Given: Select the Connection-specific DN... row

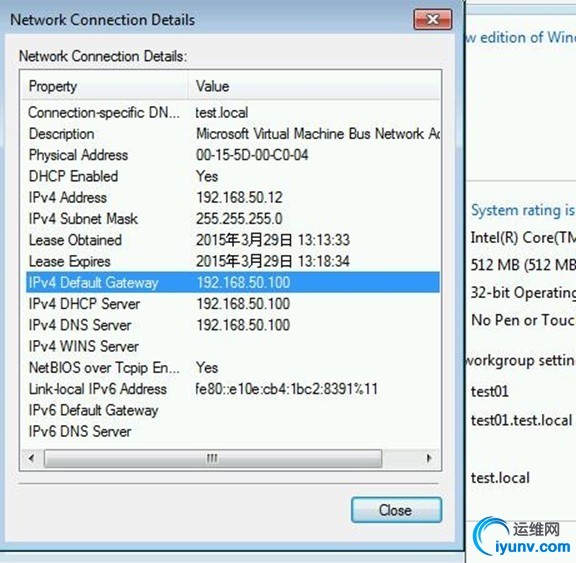Looking at the screenshot, I should [233, 112].
